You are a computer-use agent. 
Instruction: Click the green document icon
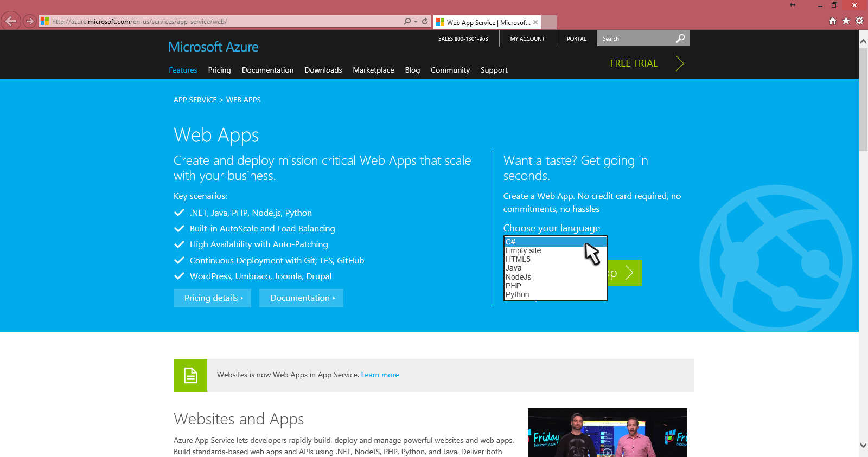190,375
